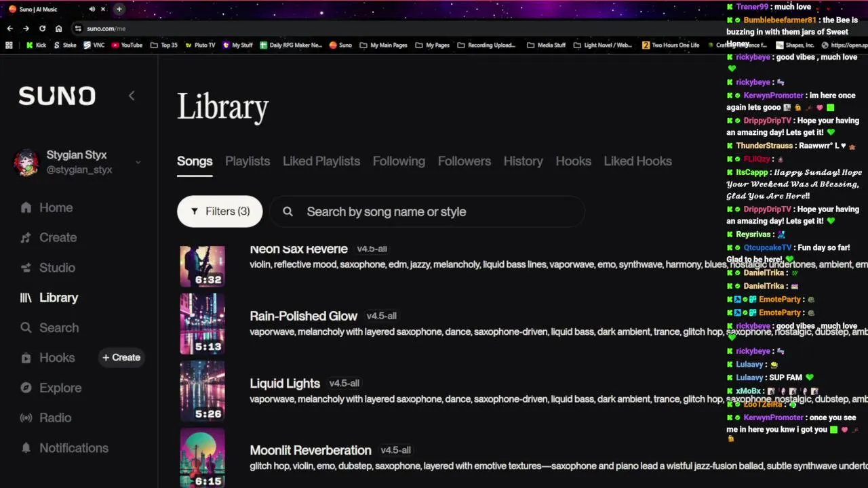Open the YouTube bookmark
This screenshot has width=868, height=488.
[127, 45]
